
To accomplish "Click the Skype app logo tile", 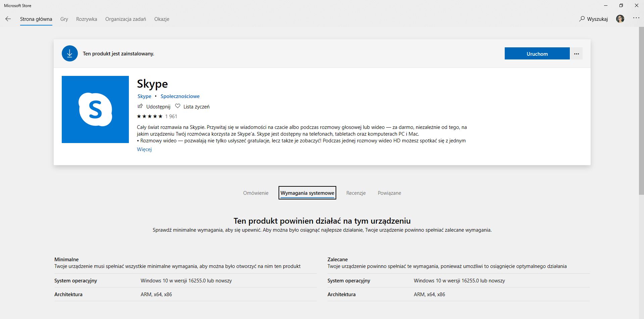I will click(95, 109).
